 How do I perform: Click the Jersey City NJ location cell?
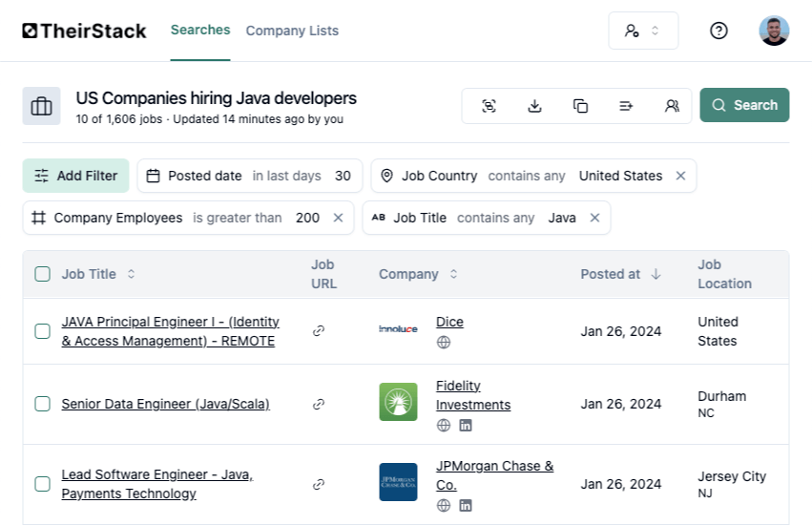tap(732, 484)
